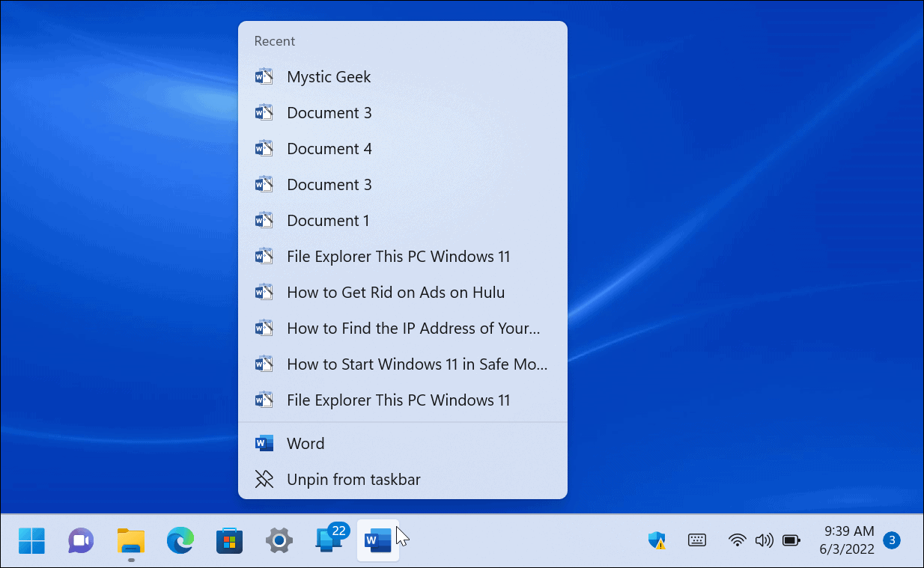
Task: Check battery status in the system tray
Action: (x=791, y=540)
